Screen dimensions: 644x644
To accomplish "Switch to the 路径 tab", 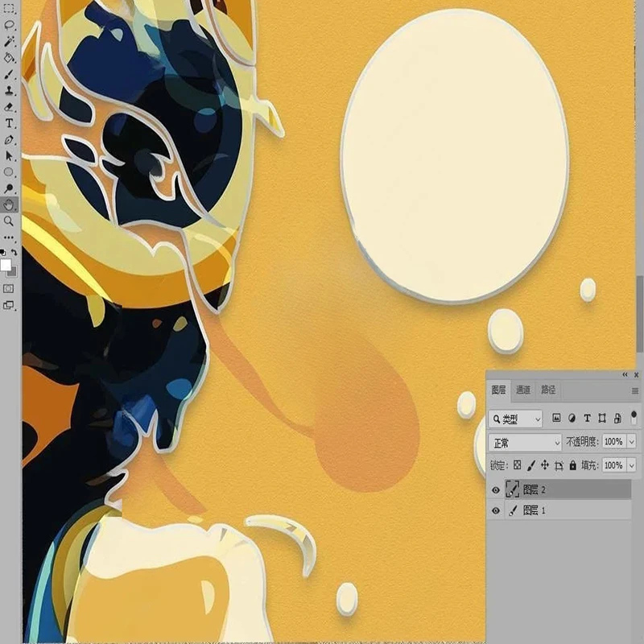I will [548, 390].
